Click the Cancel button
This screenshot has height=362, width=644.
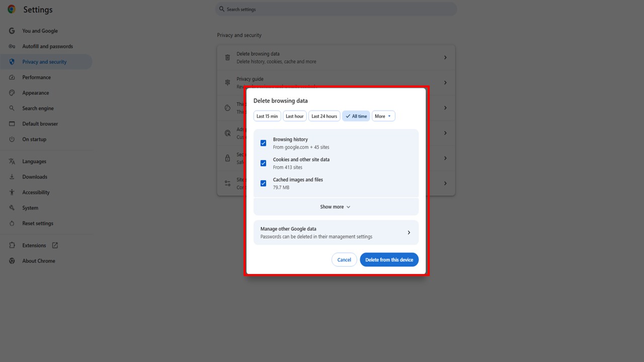tap(344, 260)
